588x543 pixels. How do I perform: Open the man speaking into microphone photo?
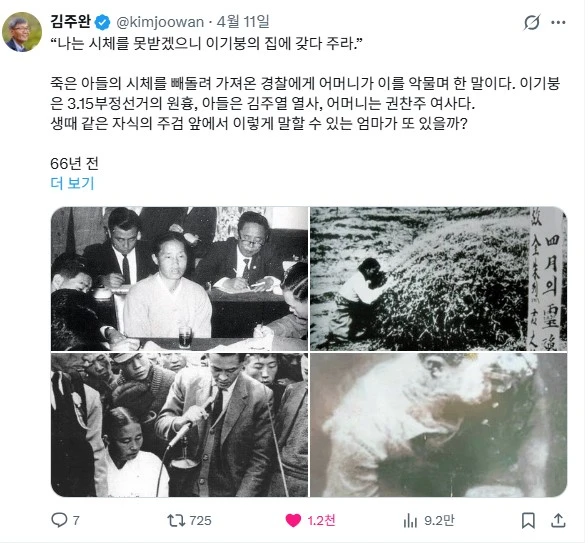point(179,425)
